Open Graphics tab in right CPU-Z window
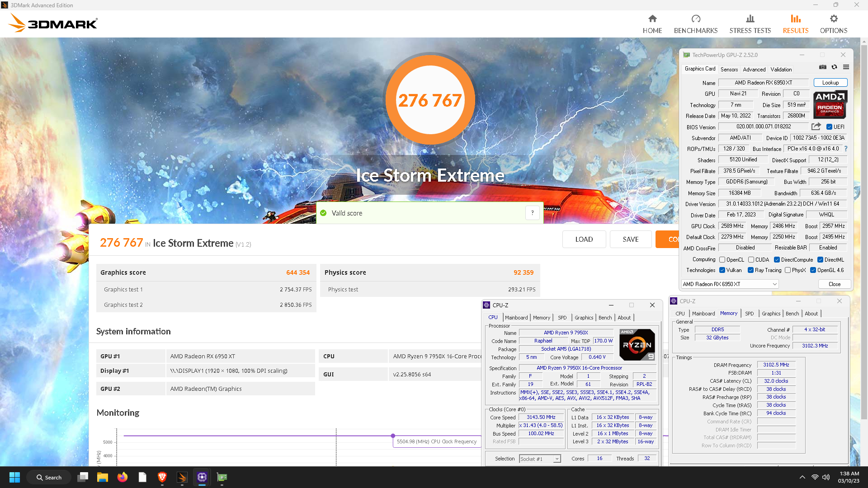The image size is (868, 488). pos(771,314)
